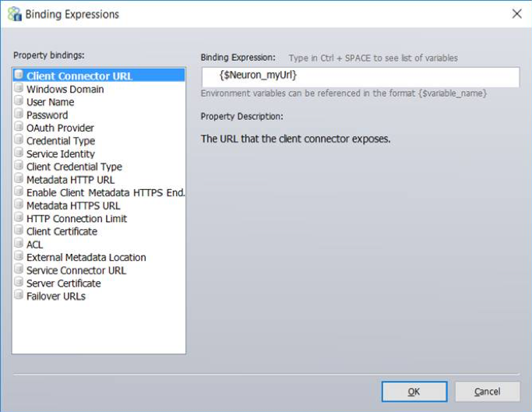This screenshot has height=412, width=532.
Task: Click the icon beside Server Certificate
Action: point(19,282)
